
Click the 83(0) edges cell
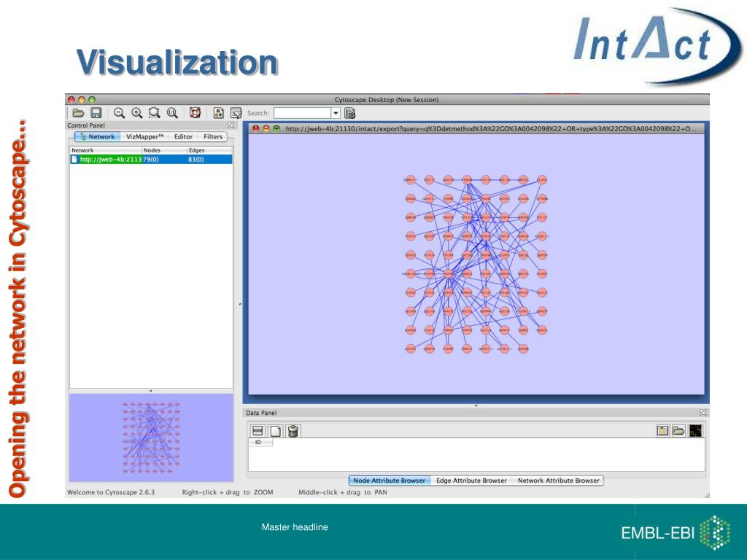[209, 160]
